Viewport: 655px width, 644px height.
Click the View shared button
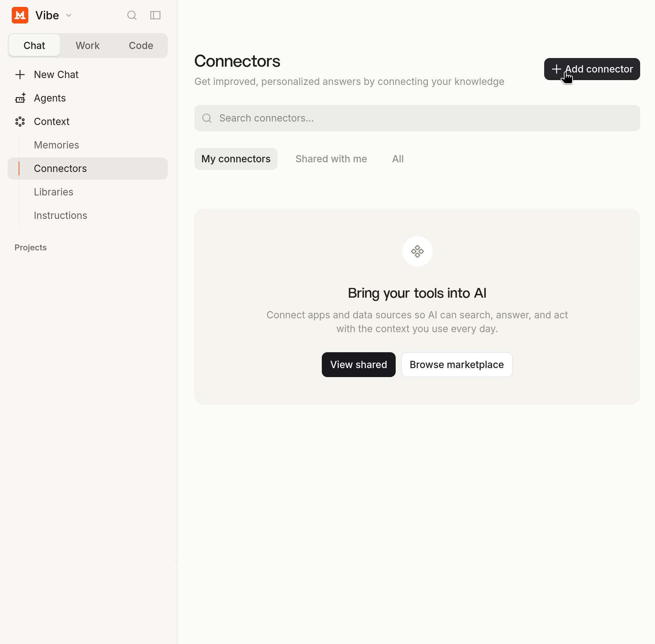pos(358,365)
